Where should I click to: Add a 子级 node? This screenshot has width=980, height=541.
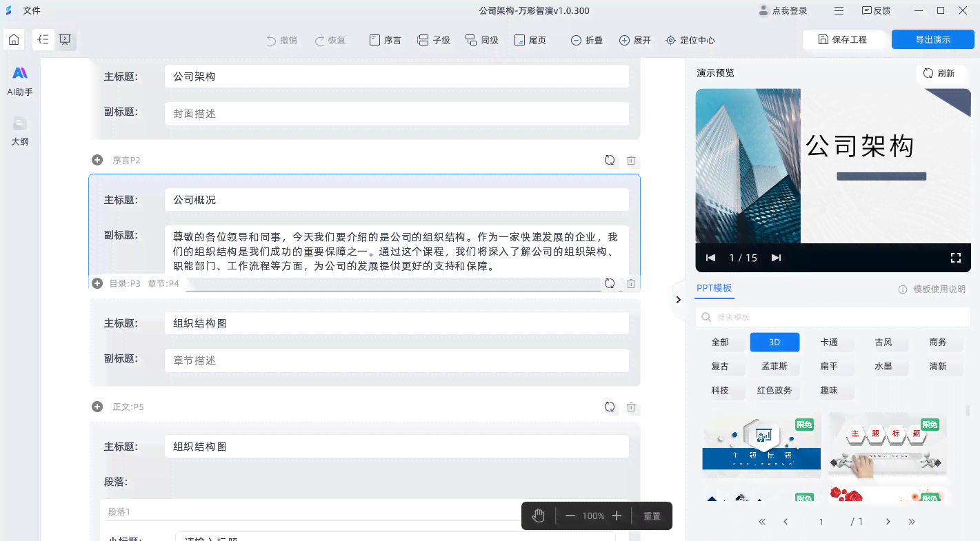[x=434, y=40]
